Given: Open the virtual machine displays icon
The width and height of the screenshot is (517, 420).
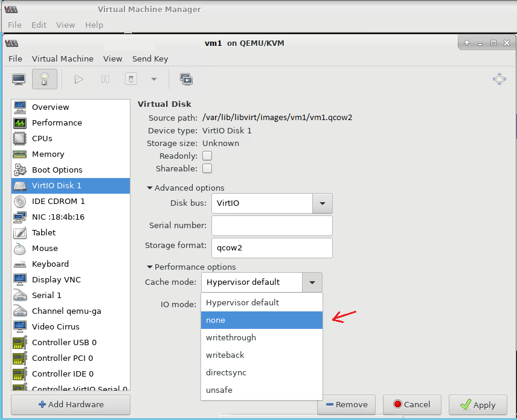Looking at the screenshot, I should click(186, 78).
